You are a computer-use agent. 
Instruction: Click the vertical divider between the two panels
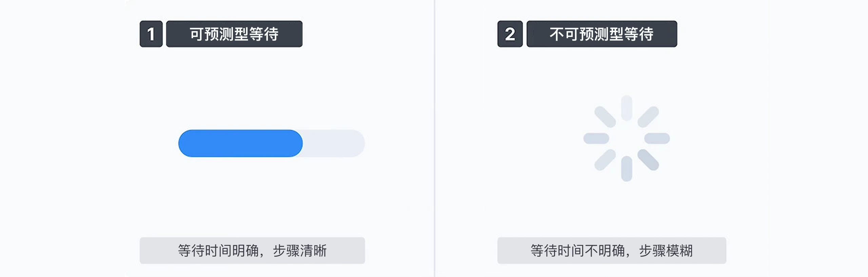pos(434,138)
